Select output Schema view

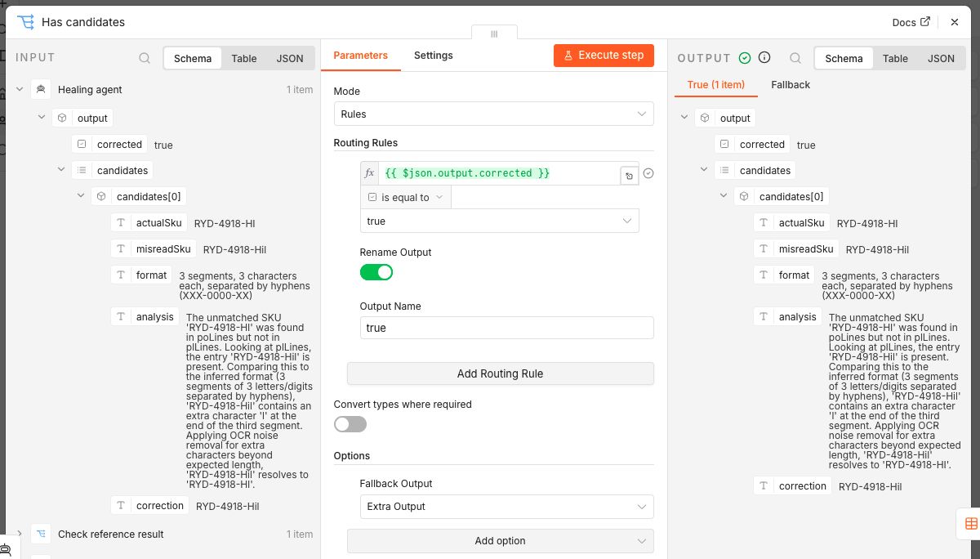[844, 58]
